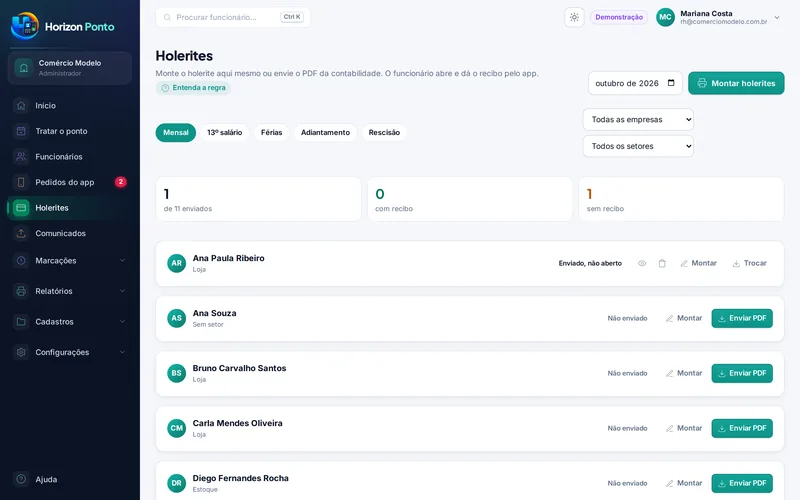Select the Rescisão tab

(384, 133)
